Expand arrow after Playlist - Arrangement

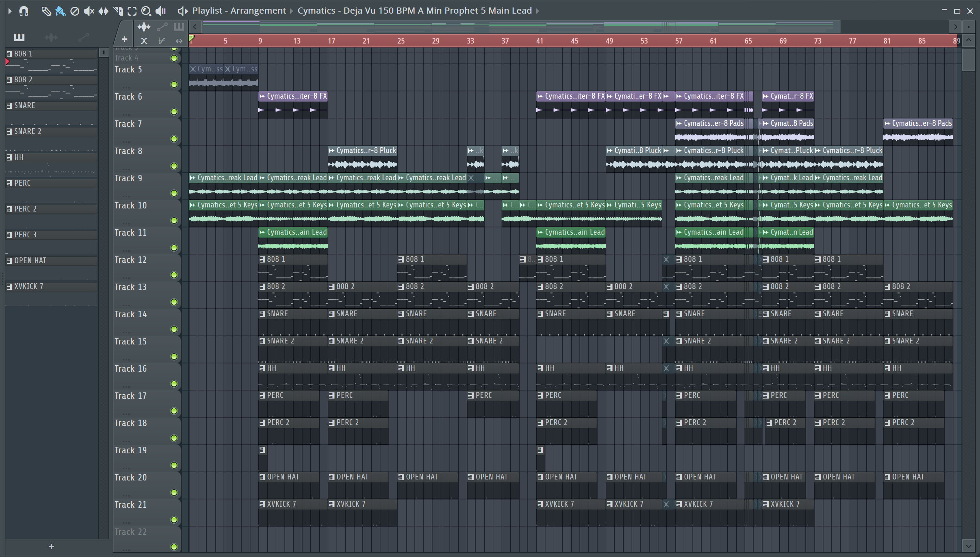(x=292, y=11)
